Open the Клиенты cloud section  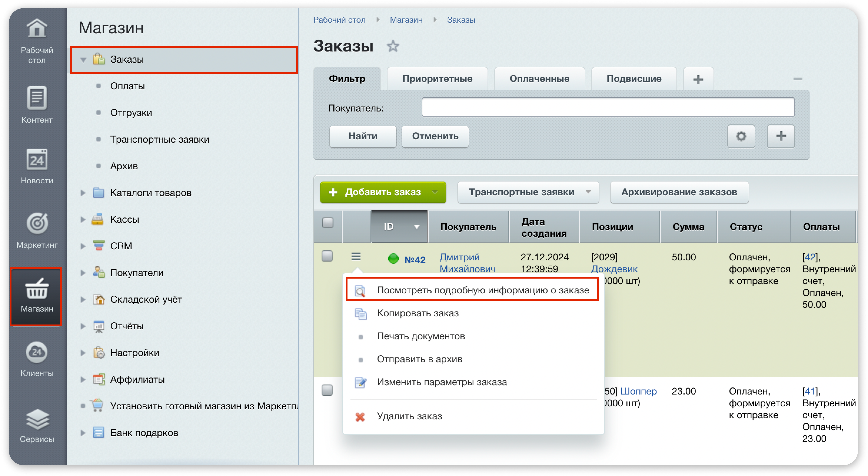37,359
